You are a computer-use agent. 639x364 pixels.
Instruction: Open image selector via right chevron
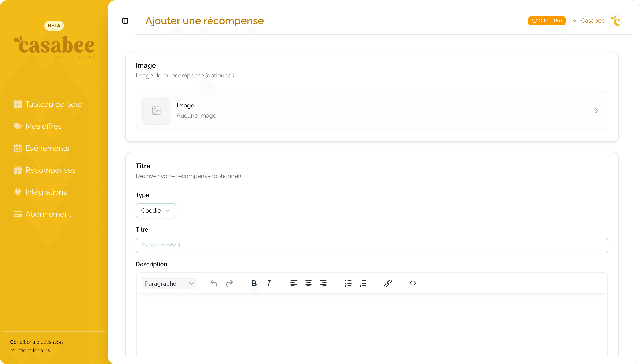click(x=597, y=110)
